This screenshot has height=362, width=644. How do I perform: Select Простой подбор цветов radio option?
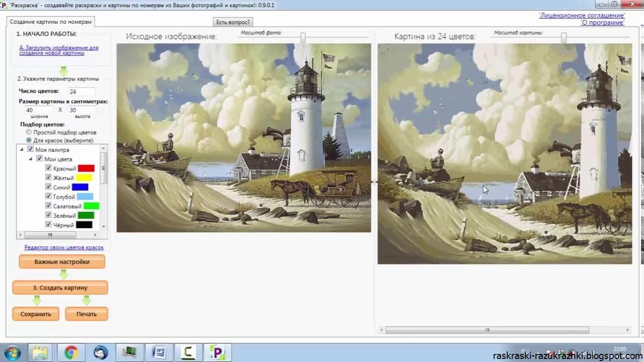click(29, 132)
